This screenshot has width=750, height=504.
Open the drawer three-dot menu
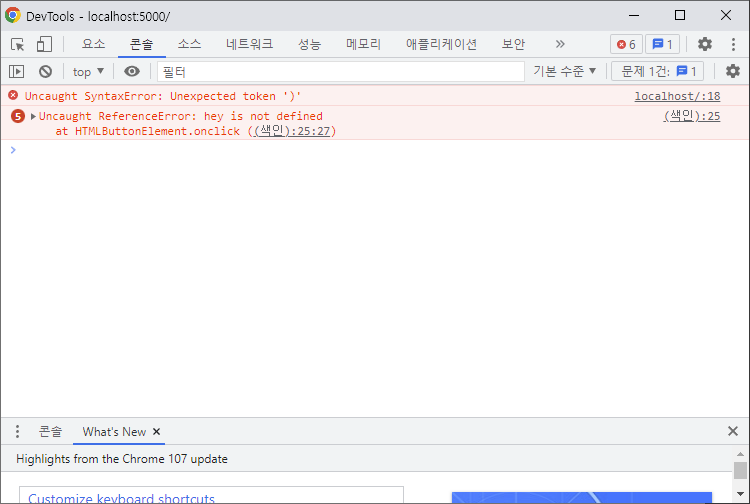(x=17, y=431)
